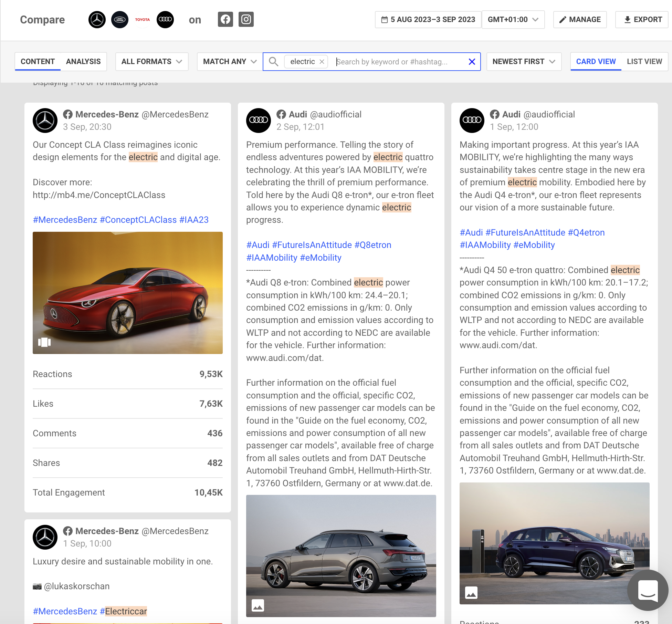
Task: Click hashtag #FutureIsAnAttitude in Q8 post
Action: point(312,245)
